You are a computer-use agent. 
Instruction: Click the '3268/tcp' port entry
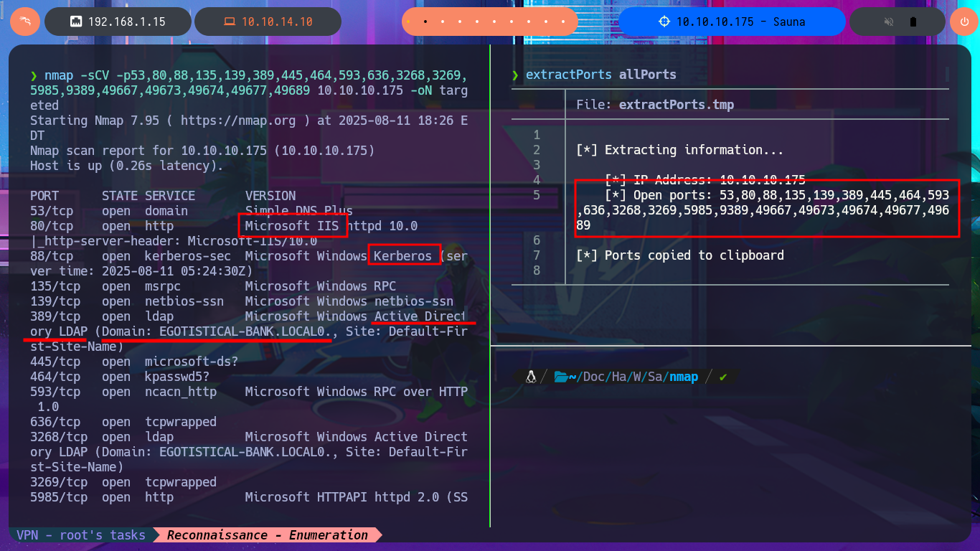point(59,437)
